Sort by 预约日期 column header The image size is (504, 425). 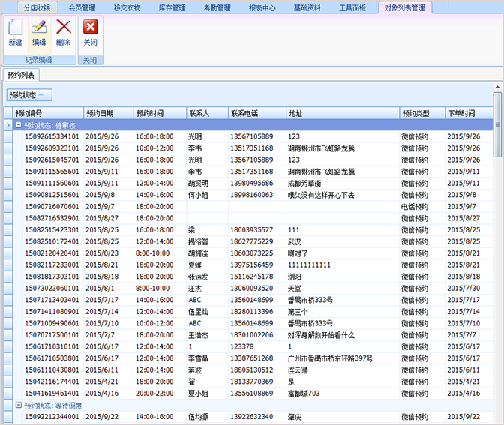[108, 113]
